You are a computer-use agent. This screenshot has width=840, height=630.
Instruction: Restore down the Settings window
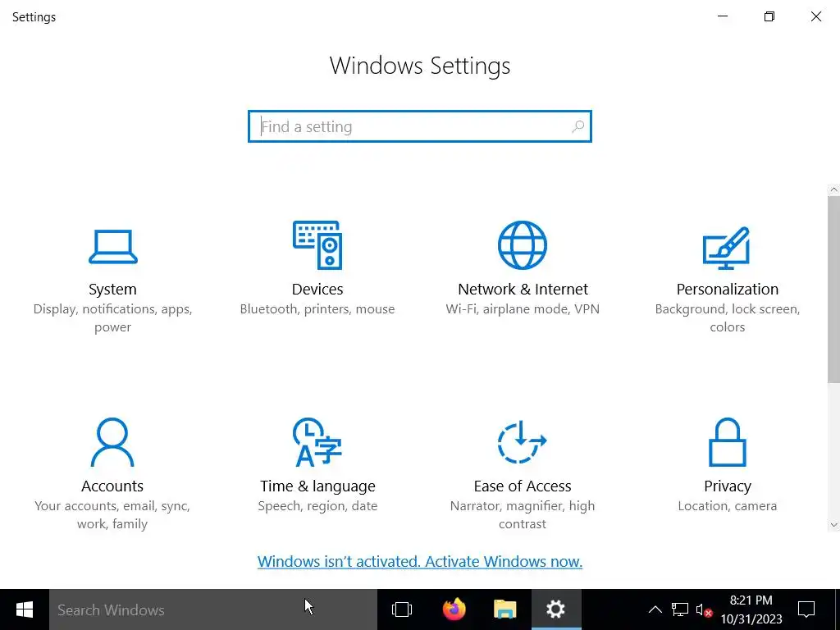769,16
